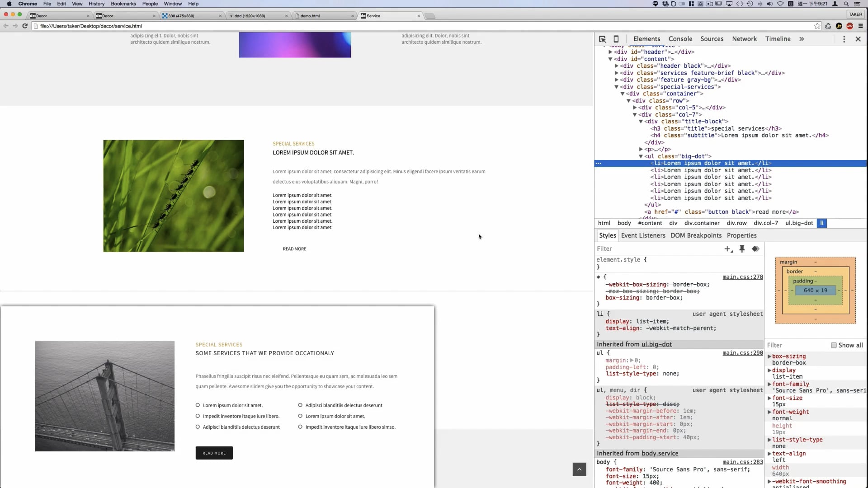Click the toggle element state pin icon
This screenshot has height=488, width=868.
742,249
